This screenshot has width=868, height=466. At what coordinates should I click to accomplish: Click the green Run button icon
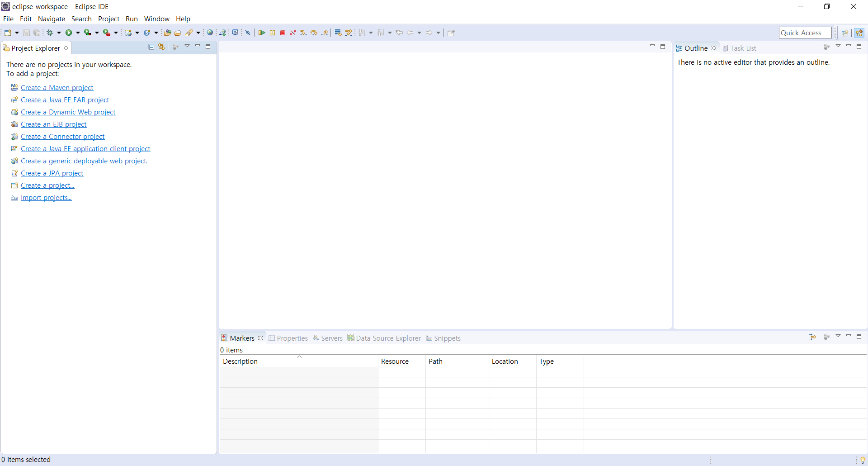click(x=69, y=33)
